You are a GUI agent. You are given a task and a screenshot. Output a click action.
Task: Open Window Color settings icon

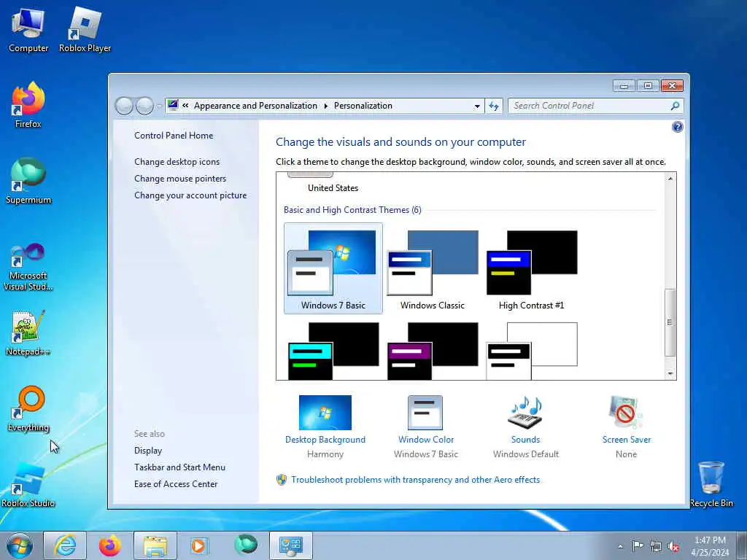click(x=425, y=413)
